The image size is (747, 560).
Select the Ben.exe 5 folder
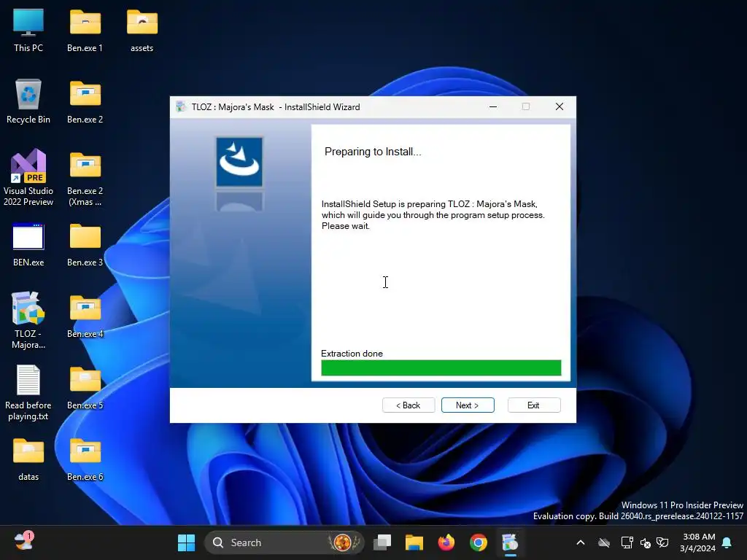(x=85, y=388)
